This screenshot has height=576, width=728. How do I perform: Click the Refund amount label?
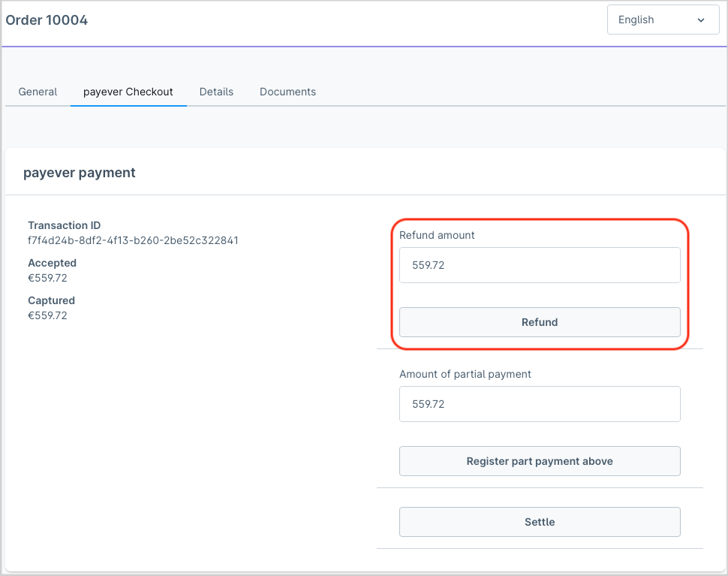(437, 235)
